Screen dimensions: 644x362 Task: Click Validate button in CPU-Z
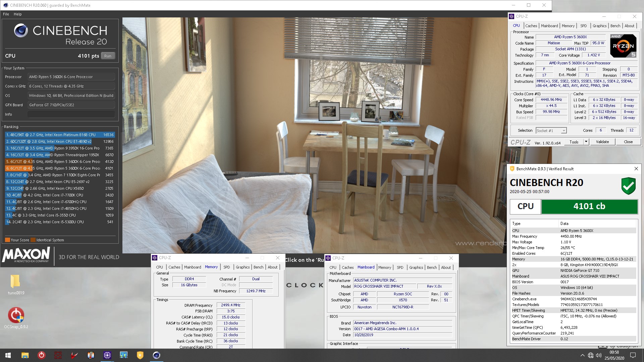click(602, 142)
